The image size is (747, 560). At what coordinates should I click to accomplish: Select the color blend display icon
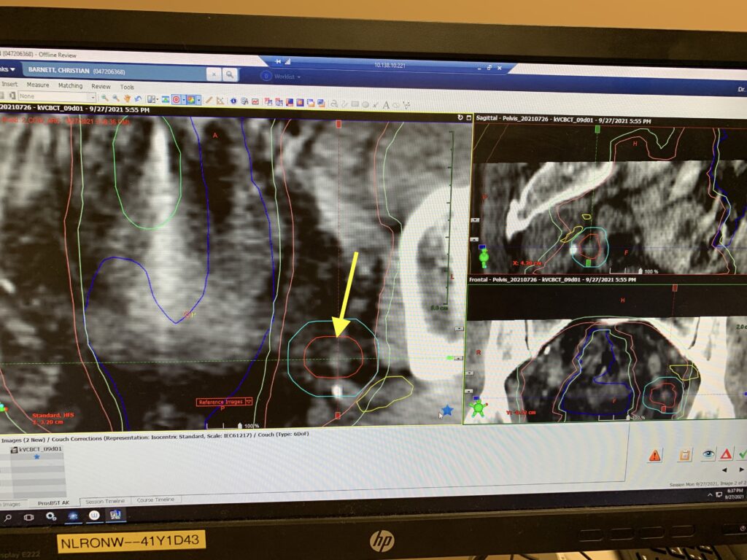pos(191,100)
